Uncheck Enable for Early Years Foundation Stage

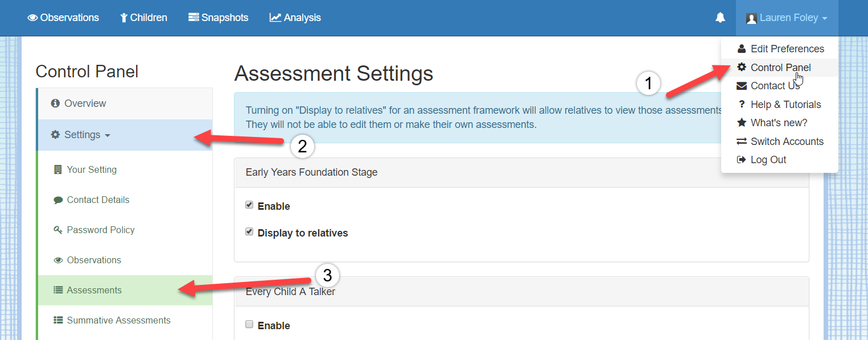[x=249, y=205]
